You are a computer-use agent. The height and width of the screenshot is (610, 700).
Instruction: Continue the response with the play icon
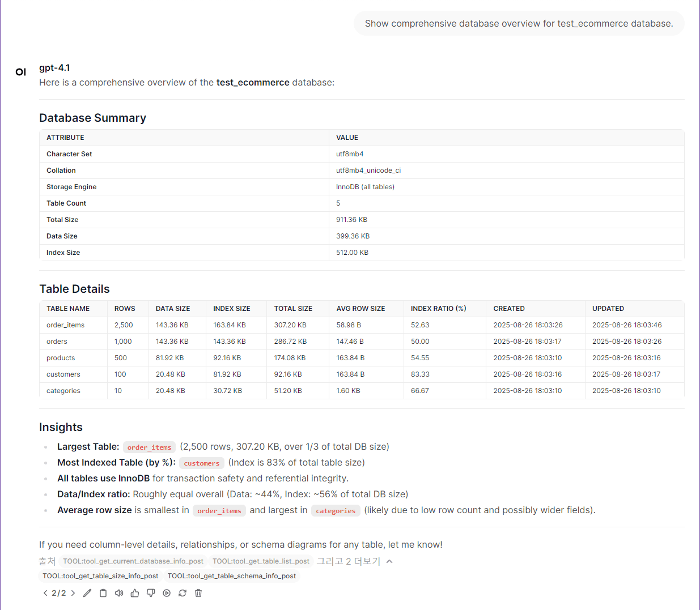click(x=167, y=593)
